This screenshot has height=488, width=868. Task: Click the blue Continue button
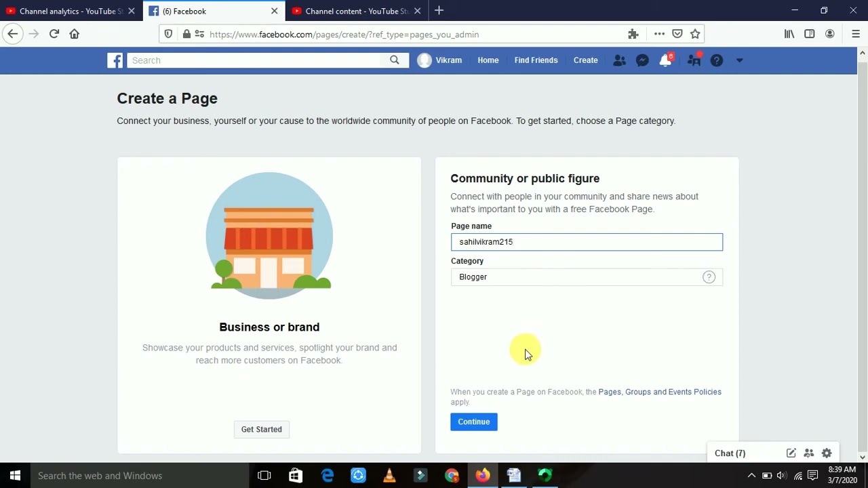[474, 422]
